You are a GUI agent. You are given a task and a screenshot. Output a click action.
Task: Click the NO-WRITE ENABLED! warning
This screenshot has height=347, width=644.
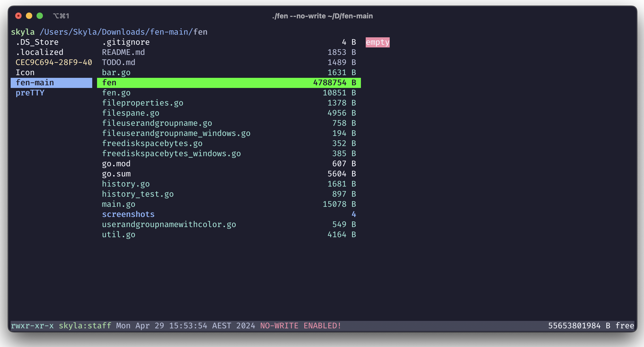point(301,326)
